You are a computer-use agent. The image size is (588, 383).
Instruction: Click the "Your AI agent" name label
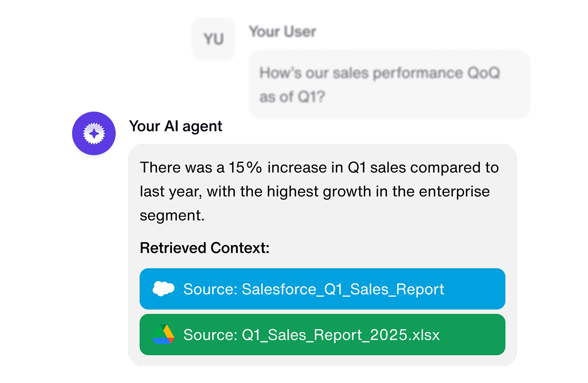tap(176, 126)
